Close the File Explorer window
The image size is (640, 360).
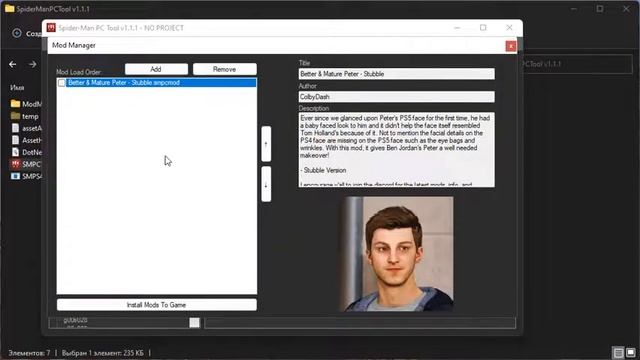[x=626, y=9]
